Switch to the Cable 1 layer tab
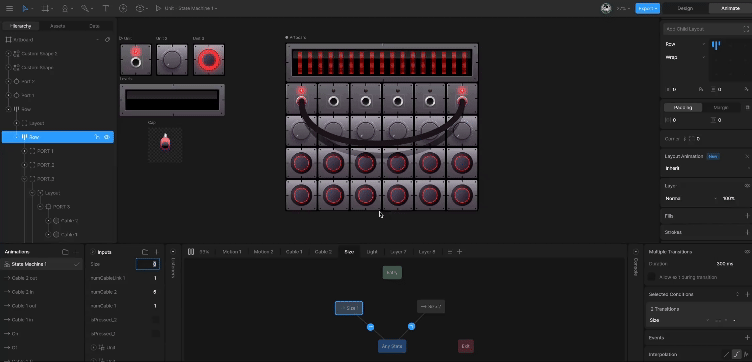 (x=294, y=252)
